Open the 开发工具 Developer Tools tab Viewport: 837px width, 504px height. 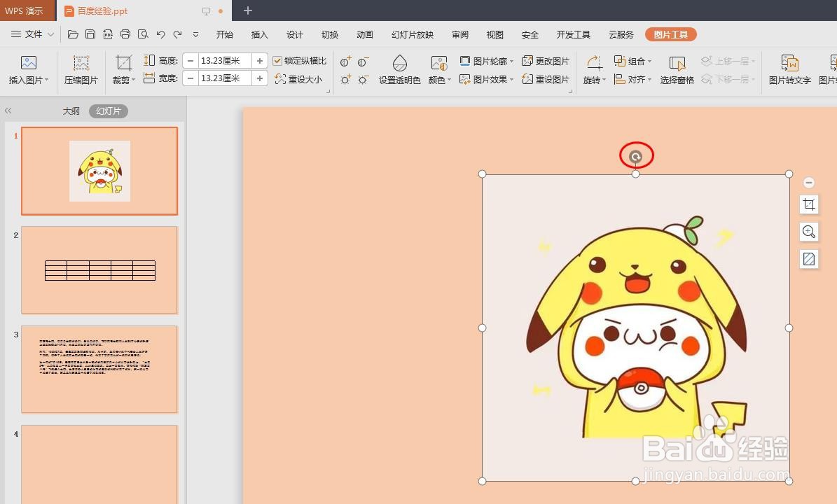pyautogui.click(x=574, y=35)
